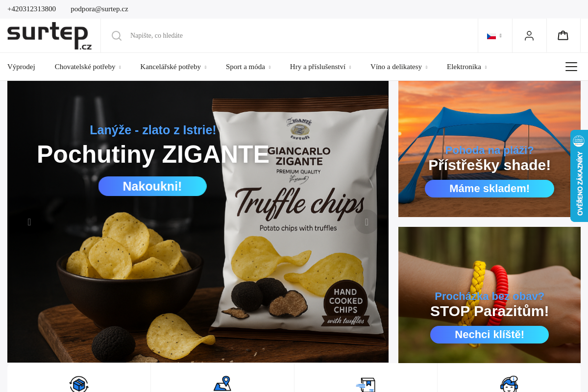Open the hamburger menu icon
The image size is (588, 392).
pos(571,67)
